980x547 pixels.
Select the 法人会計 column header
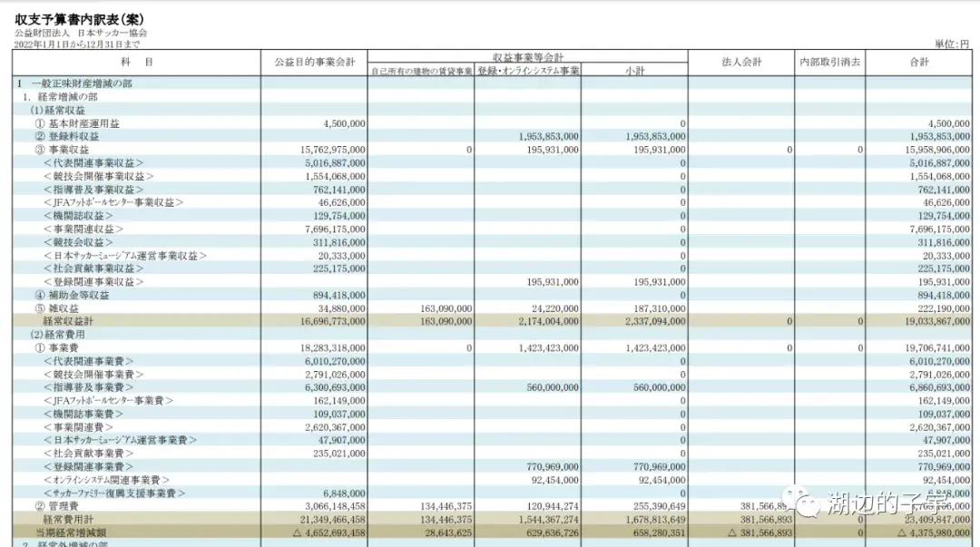point(740,62)
